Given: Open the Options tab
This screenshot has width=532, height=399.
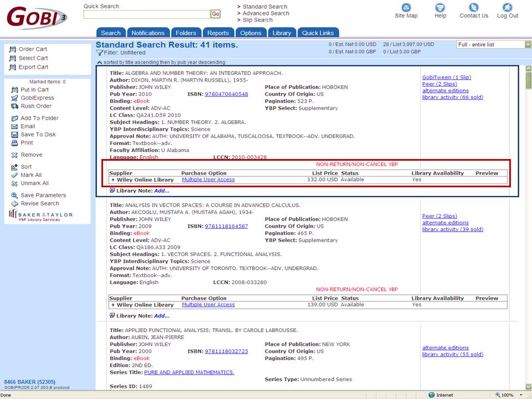Looking at the screenshot, I should click(250, 33).
